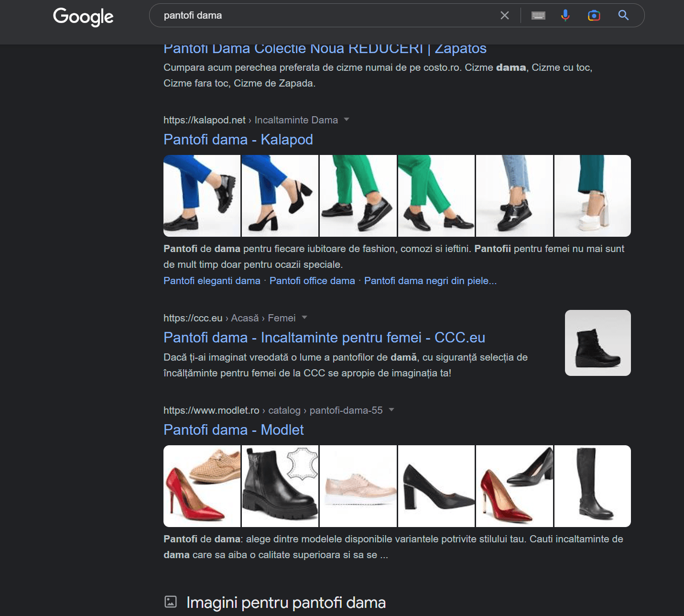The width and height of the screenshot is (684, 616).
Task: Open Imagini pentru pantofi dama heading
Action: coord(286,603)
